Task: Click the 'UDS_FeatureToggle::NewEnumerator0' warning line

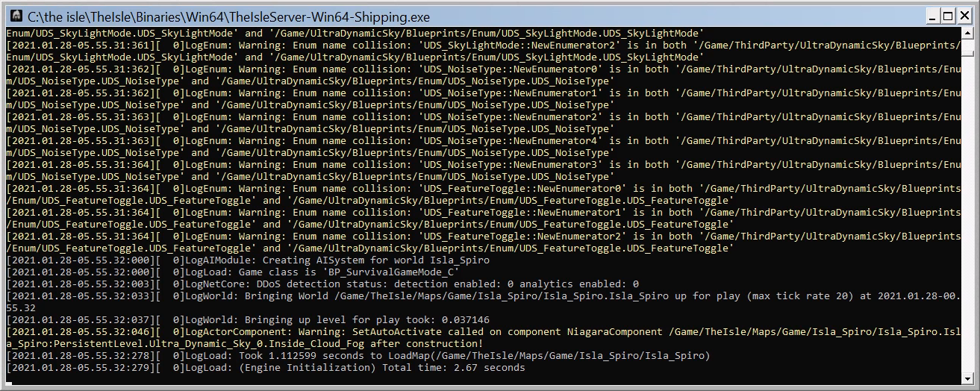Action: click(x=484, y=195)
